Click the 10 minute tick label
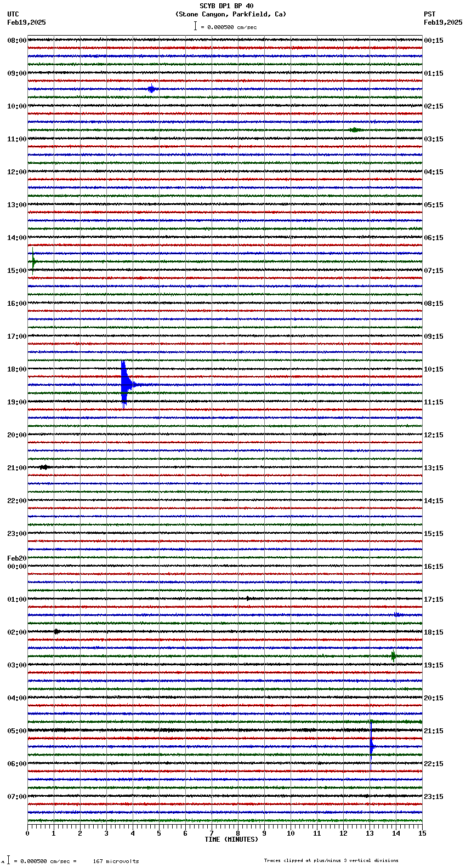The image size is (466, 868). click(x=291, y=833)
